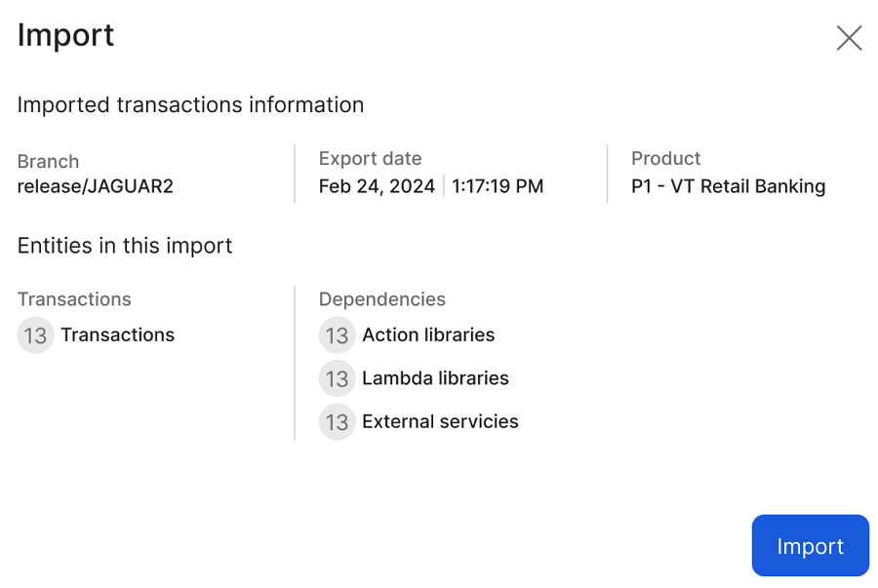Click the Imported transactions information heading
The width and height of the screenshot is (878, 588).
190,105
